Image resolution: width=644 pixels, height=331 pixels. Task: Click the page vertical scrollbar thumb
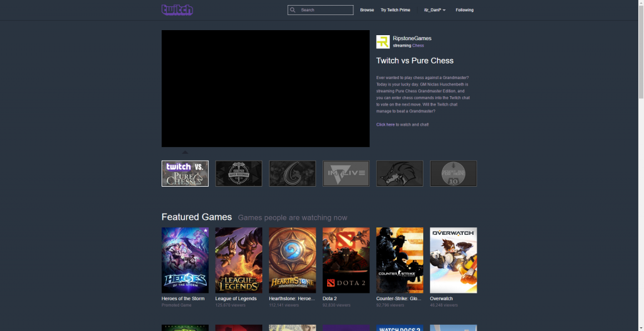click(x=641, y=53)
